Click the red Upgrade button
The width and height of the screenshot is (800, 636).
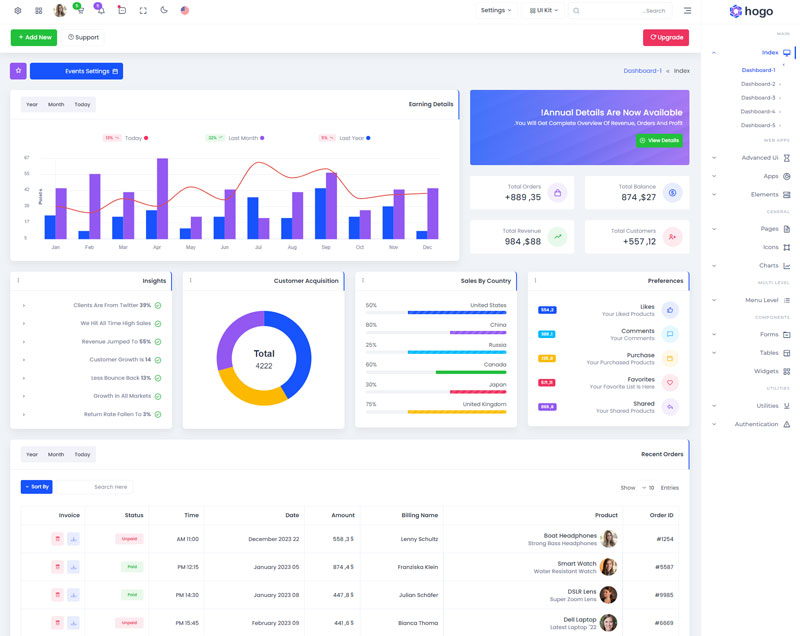click(x=665, y=37)
